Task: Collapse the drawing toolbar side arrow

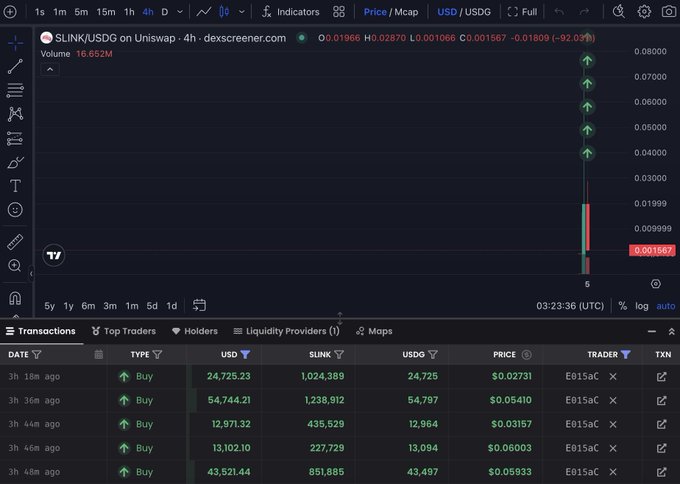Action: [31, 274]
